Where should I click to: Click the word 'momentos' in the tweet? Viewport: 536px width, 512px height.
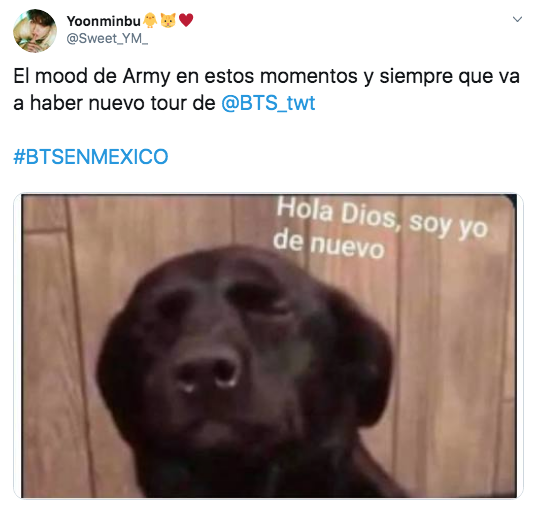click(309, 76)
